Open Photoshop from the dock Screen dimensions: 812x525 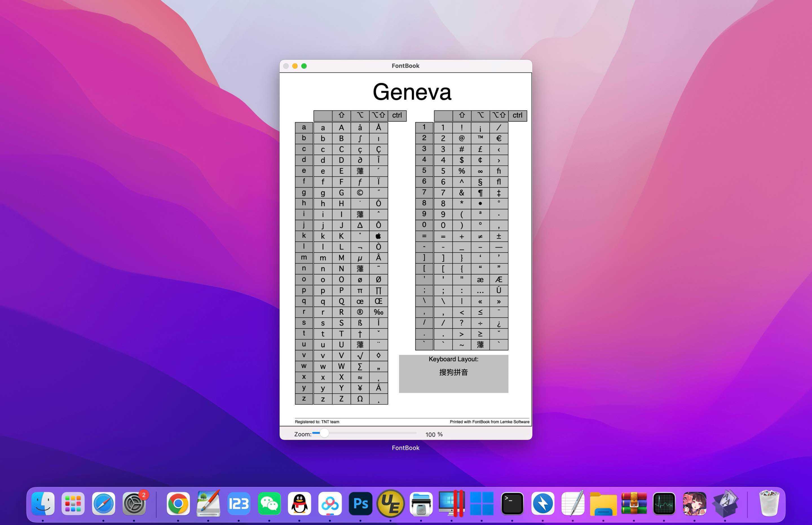(x=360, y=504)
